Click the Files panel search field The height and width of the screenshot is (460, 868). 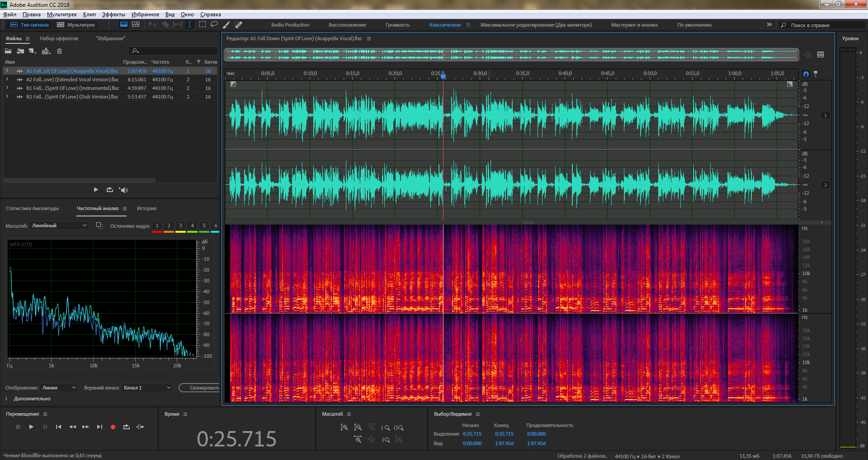(173, 51)
